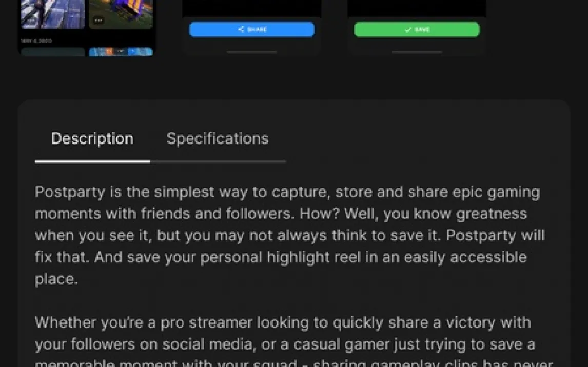
Task: Open the dark teal clip thumbnail below the date
Action: coord(53,52)
